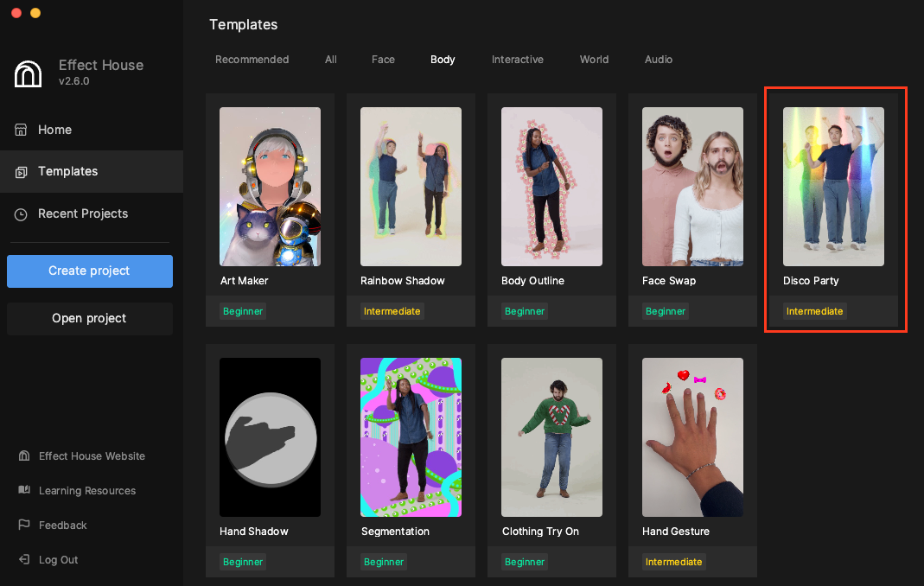Open Learning Resources
This screenshot has width=924, height=586.
[x=87, y=491]
